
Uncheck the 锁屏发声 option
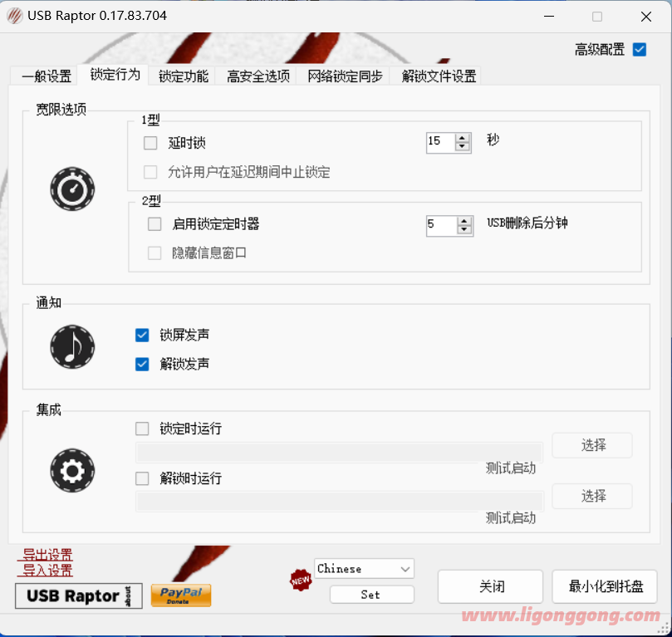pyautogui.click(x=142, y=335)
